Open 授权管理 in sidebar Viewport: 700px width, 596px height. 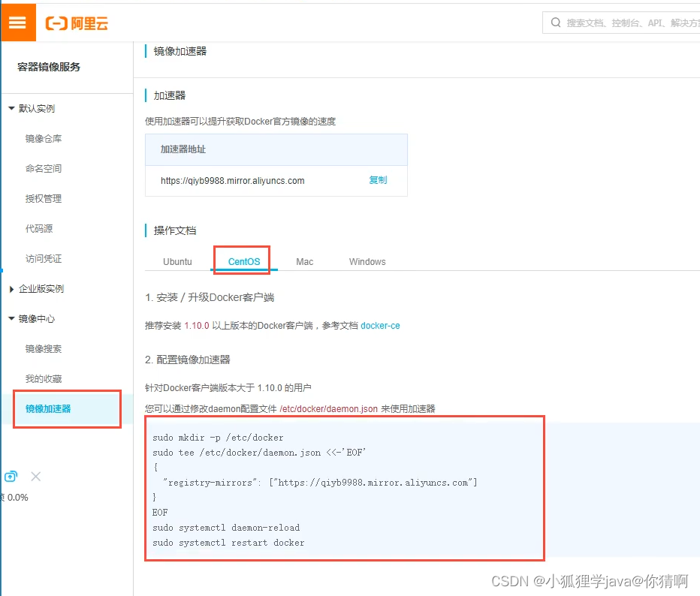pyautogui.click(x=44, y=198)
